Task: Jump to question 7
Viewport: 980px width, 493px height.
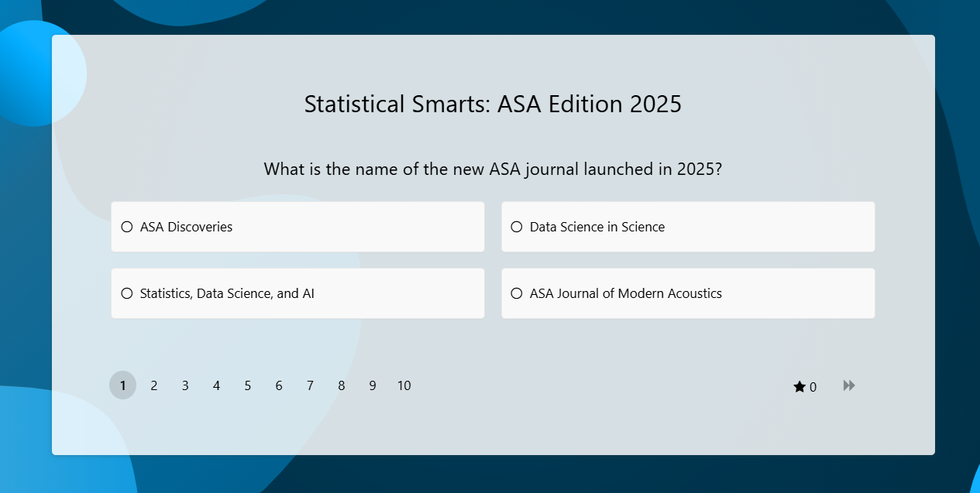Action: [310, 385]
